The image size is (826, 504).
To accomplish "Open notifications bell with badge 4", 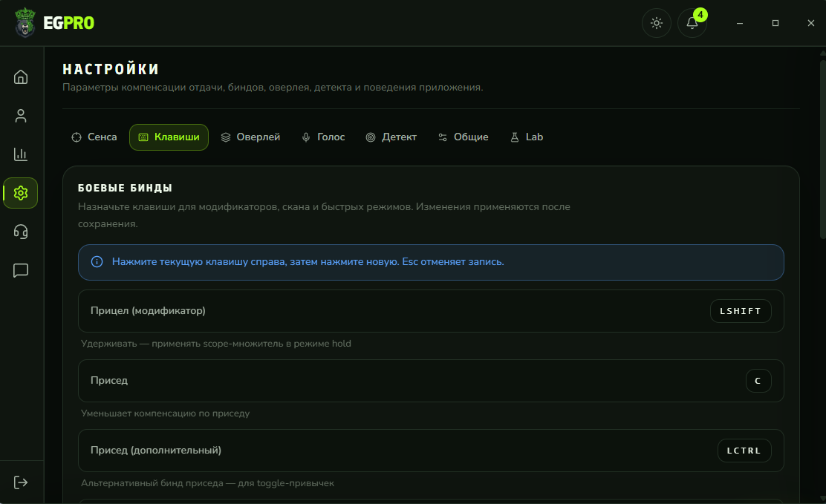I will coord(692,23).
